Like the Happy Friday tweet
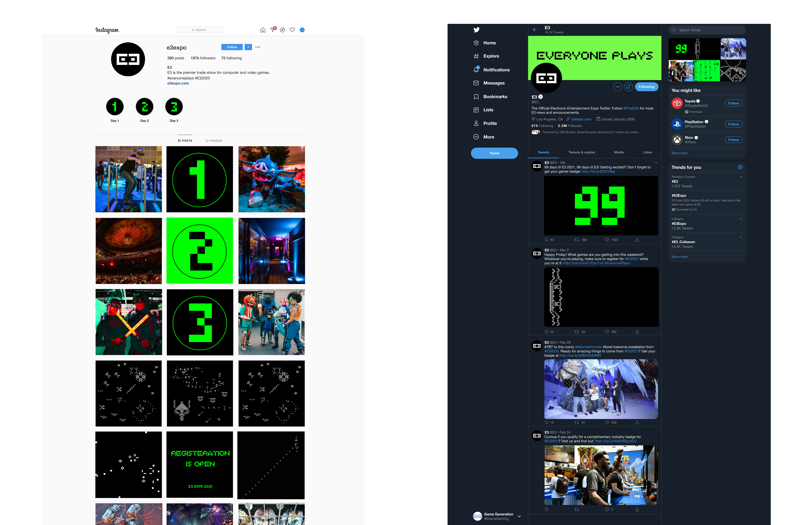Viewport: 812px width, 525px height. 607,332
